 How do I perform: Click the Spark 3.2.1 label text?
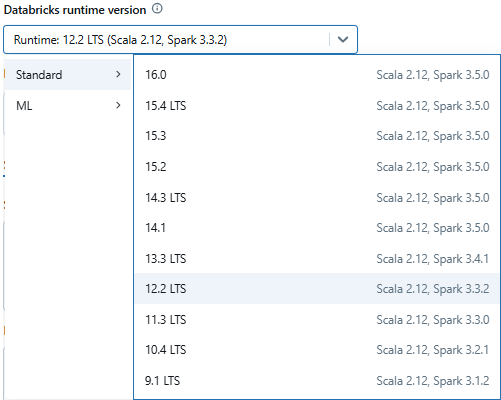(x=461, y=350)
